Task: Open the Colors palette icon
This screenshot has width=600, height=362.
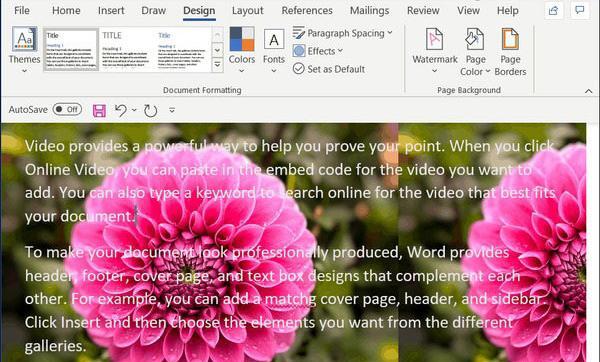Action: pyautogui.click(x=241, y=39)
